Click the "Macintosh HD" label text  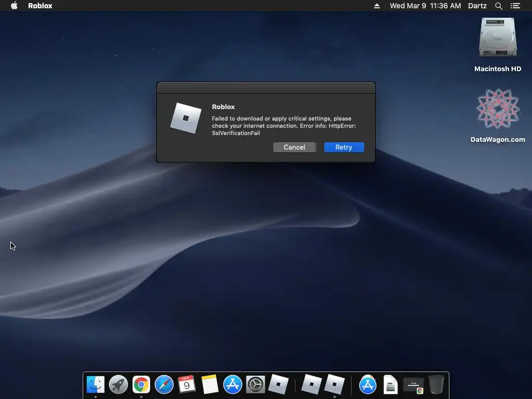[498, 69]
